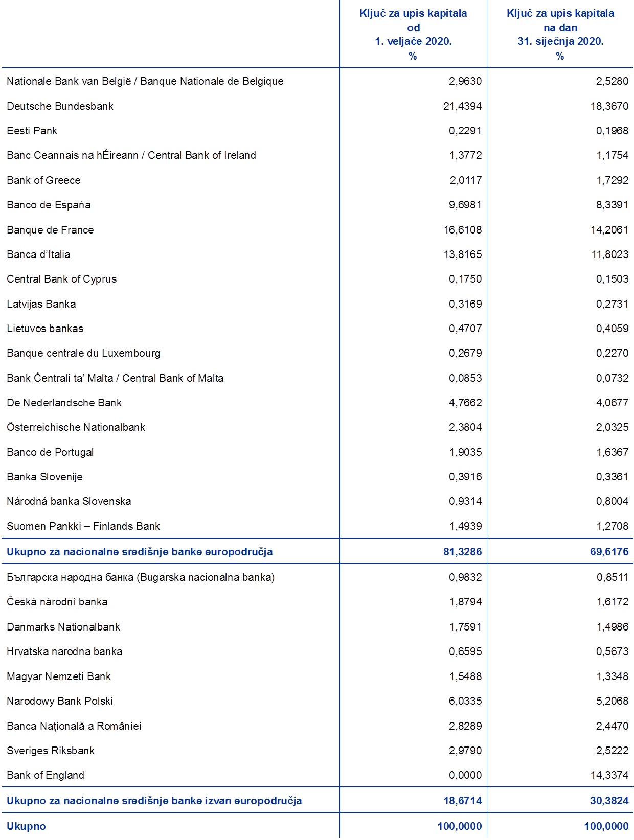Select the Národná banka Slovenska label
This screenshot has width=634, height=840.
[x=69, y=501]
